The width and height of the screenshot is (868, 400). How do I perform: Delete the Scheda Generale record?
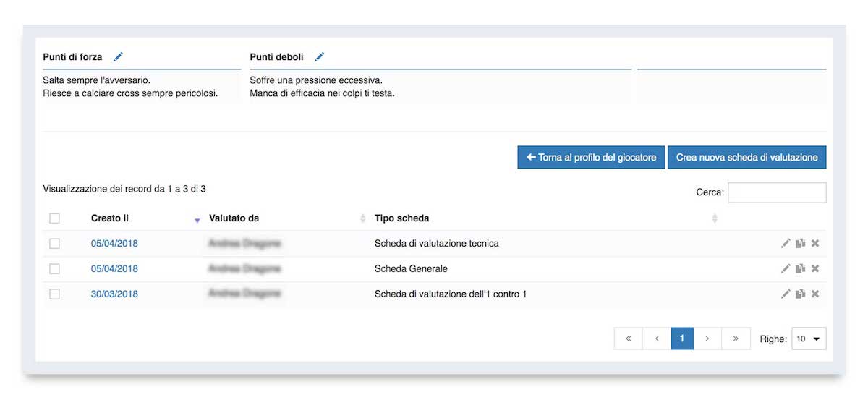tap(815, 269)
